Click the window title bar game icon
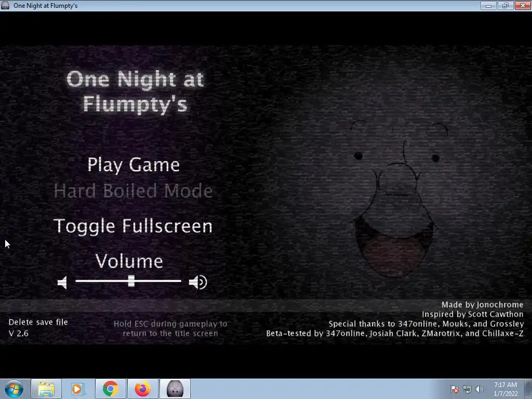532x399 pixels. [x=5, y=5]
